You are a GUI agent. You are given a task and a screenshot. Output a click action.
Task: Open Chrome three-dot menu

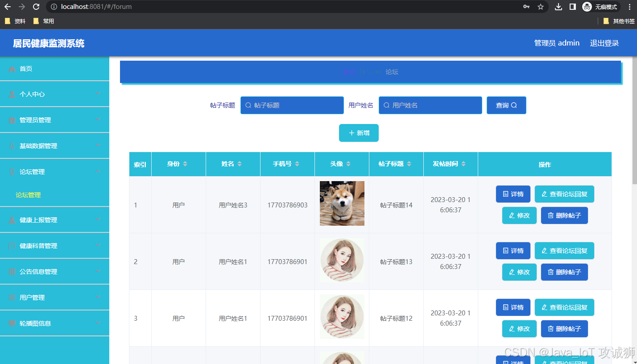coord(629,7)
